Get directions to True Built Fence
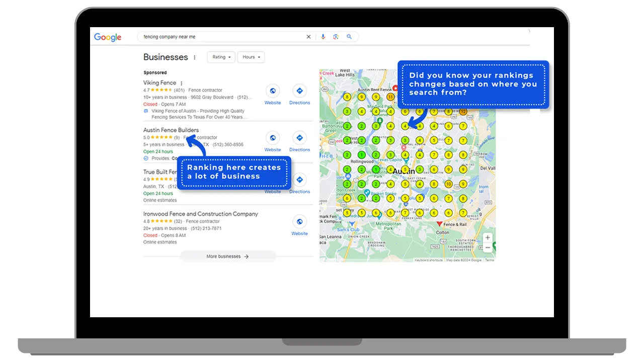Viewport: 644px width, 362px height. point(299,180)
